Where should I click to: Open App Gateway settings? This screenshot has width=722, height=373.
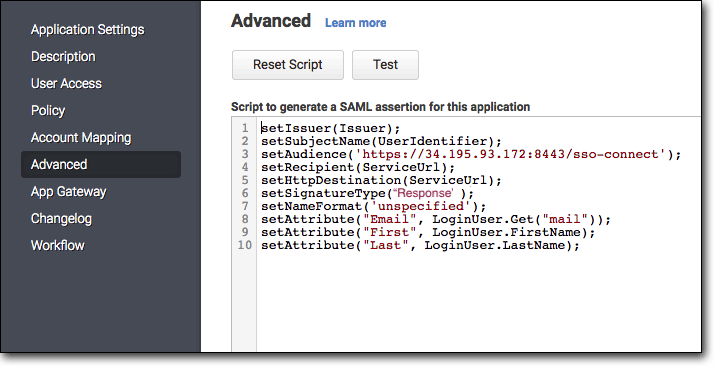tap(69, 192)
